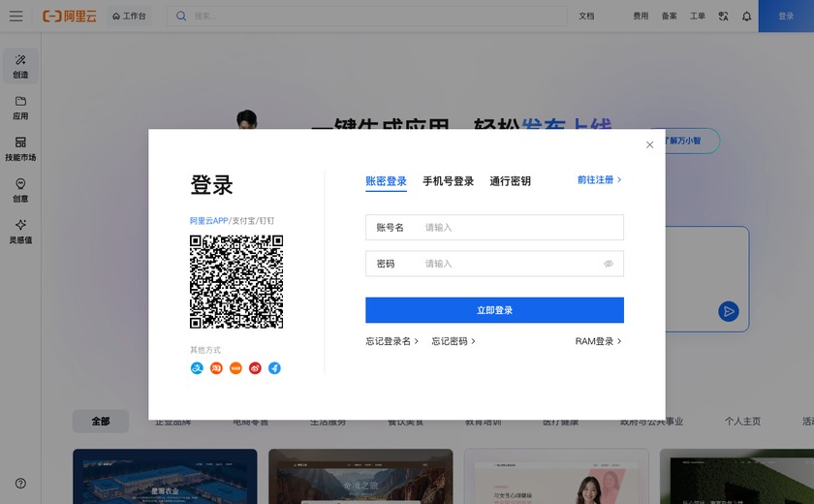
Task: Open the 奇境之旅 template thumbnail
Action: (x=360, y=477)
